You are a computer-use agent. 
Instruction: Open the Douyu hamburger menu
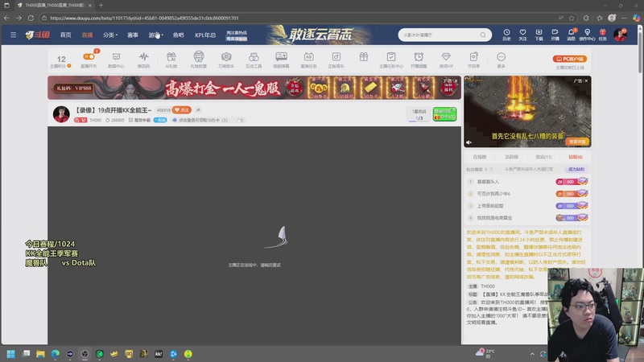pos(13,35)
